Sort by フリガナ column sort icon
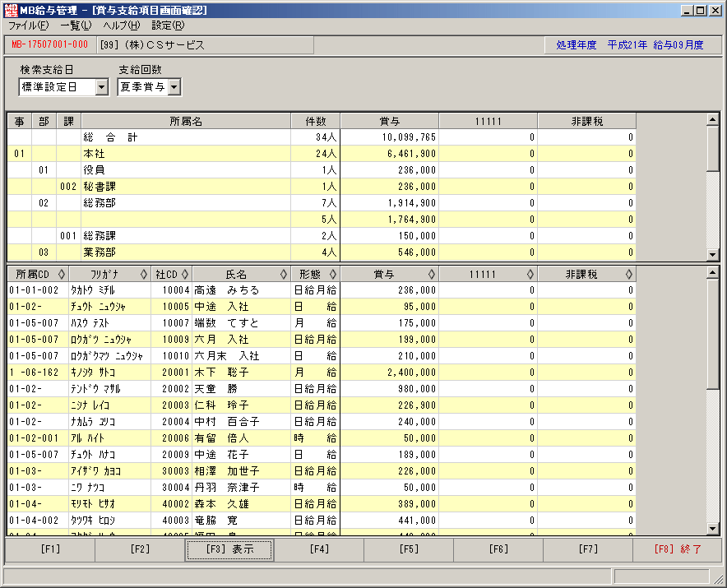Screen dimensions: 727x588 point(144,274)
